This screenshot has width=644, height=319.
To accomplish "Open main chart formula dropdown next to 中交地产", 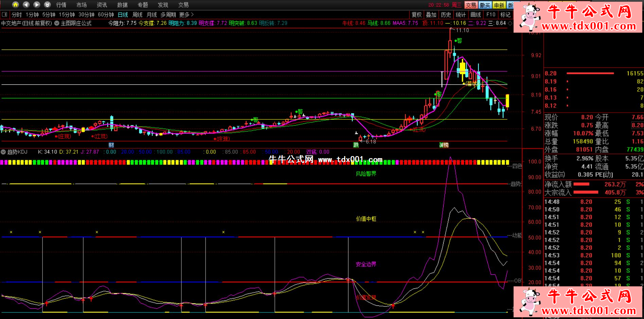I will point(57,23).
